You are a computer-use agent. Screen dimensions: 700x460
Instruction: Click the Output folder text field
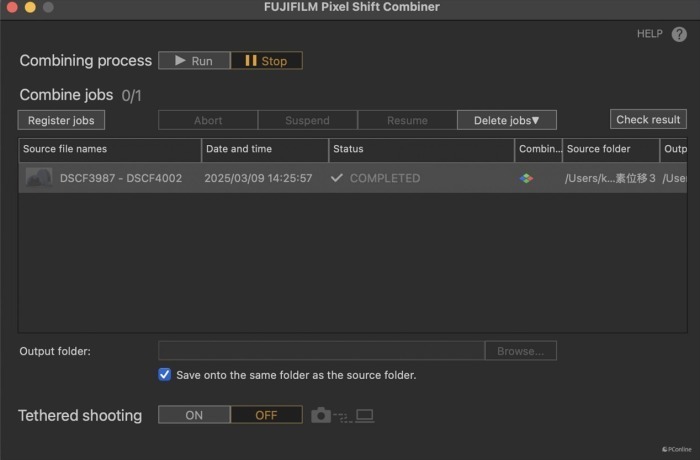click(321, 351)
